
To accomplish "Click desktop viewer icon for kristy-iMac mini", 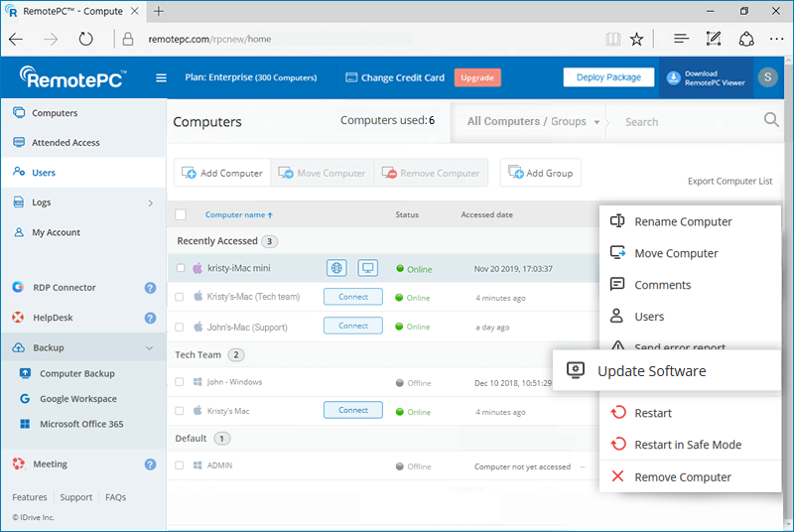I will click(x=368, y=268).
